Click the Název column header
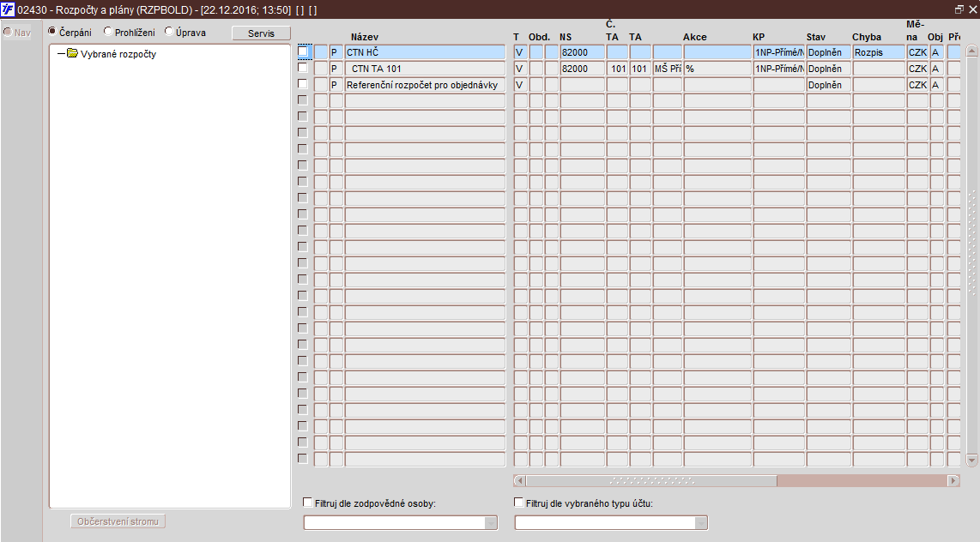 click(365, 37)
